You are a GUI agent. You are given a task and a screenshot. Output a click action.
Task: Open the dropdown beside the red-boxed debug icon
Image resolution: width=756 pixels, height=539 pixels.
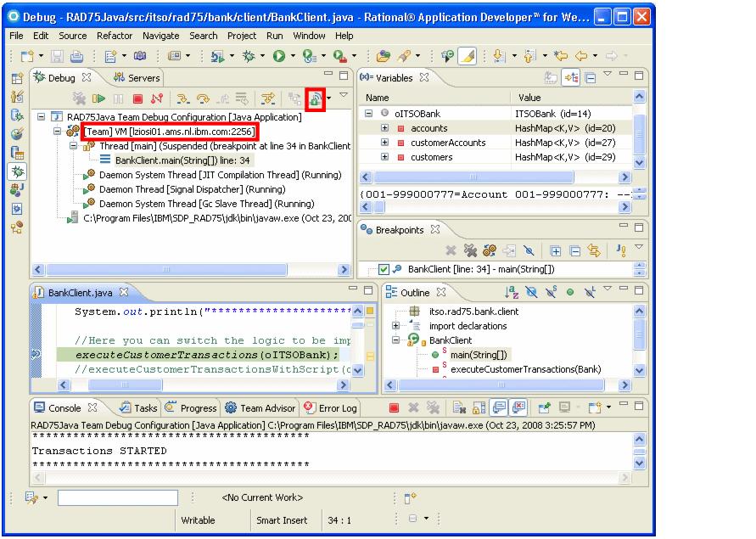point(329,98)
